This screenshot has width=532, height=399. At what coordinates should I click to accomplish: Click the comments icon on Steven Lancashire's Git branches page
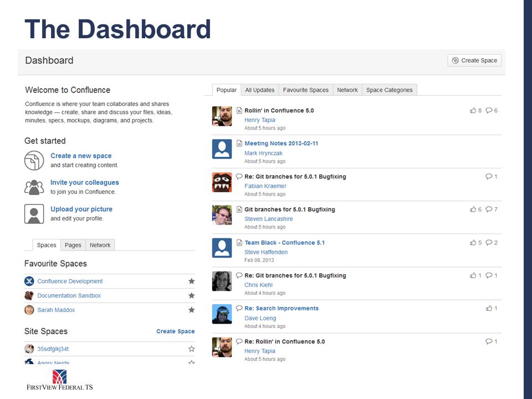489,209
